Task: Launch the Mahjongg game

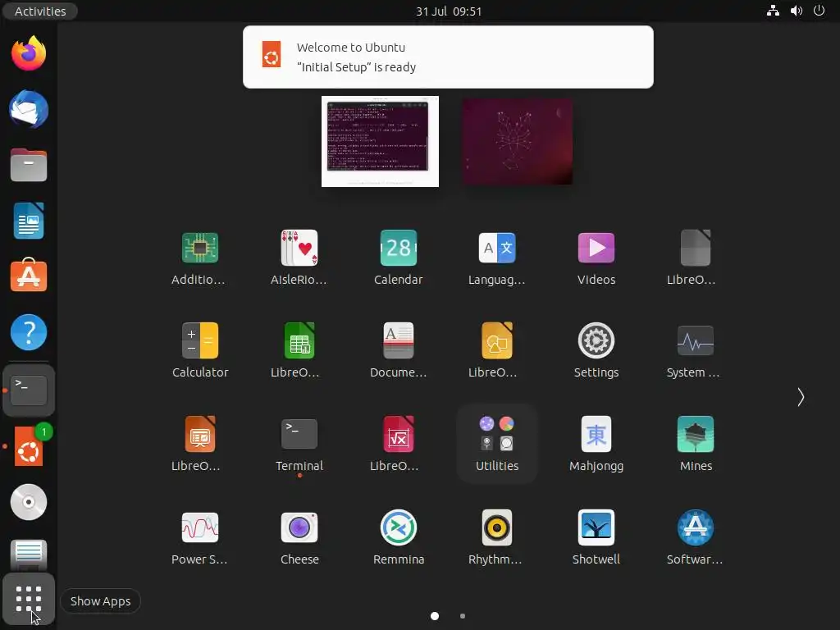Action: click(x=596, y=434)
